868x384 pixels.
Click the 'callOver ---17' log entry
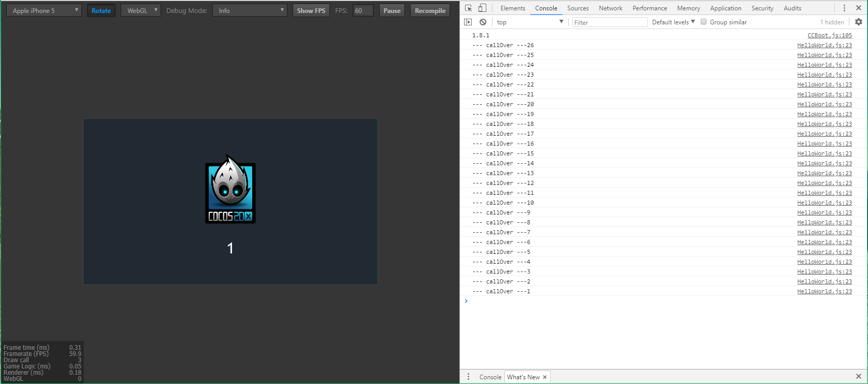point(503,134)
